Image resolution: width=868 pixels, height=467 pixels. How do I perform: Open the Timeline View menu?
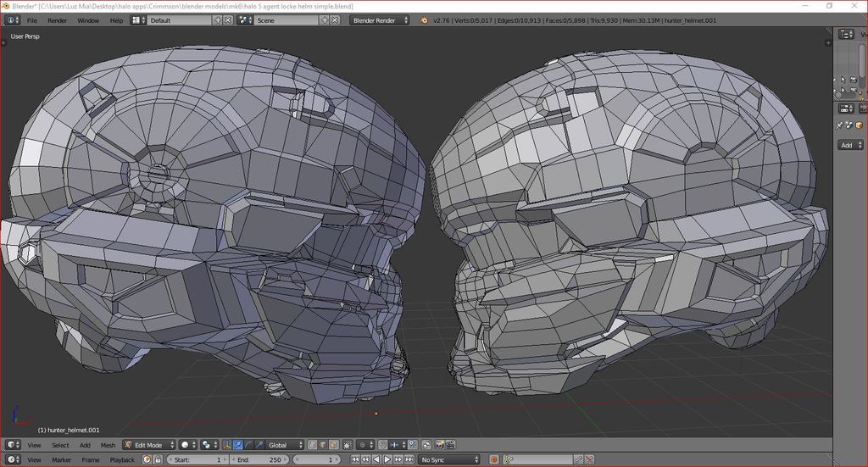coord(34,460)
